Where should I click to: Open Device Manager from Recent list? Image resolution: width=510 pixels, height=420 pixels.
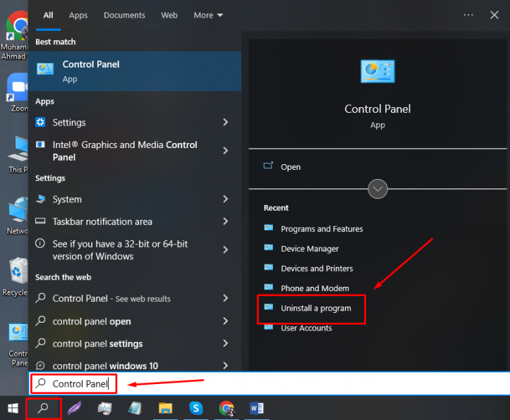tap(310, 249)
